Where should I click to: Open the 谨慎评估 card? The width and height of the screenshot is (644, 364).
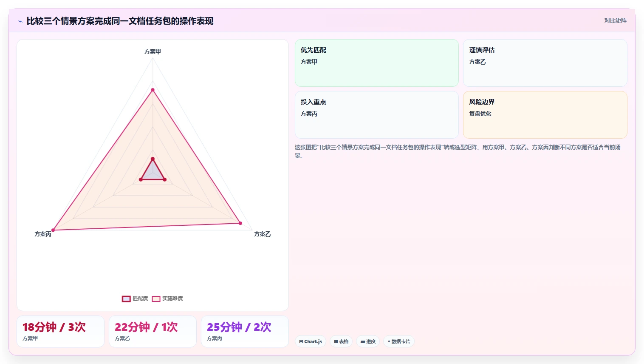(545, 63)
